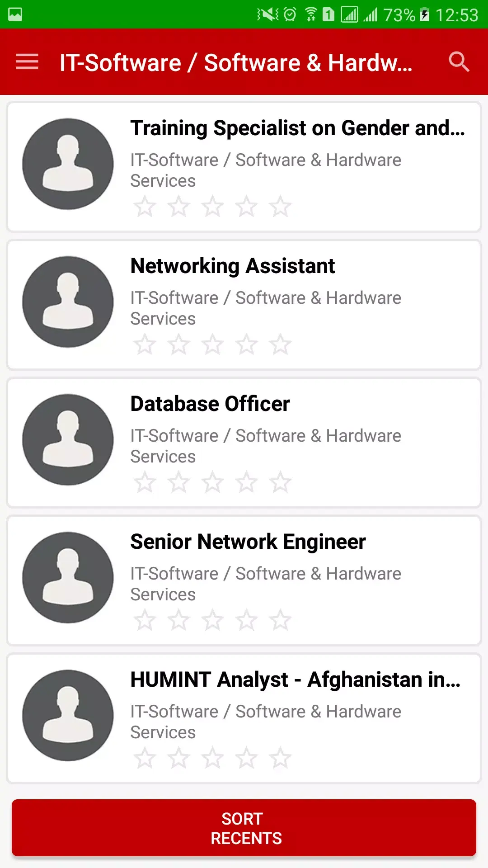The width and height of the screenshot is (488, 868).
Task: Tap the picture notification icon in status bar
Action: pos(15,14)
